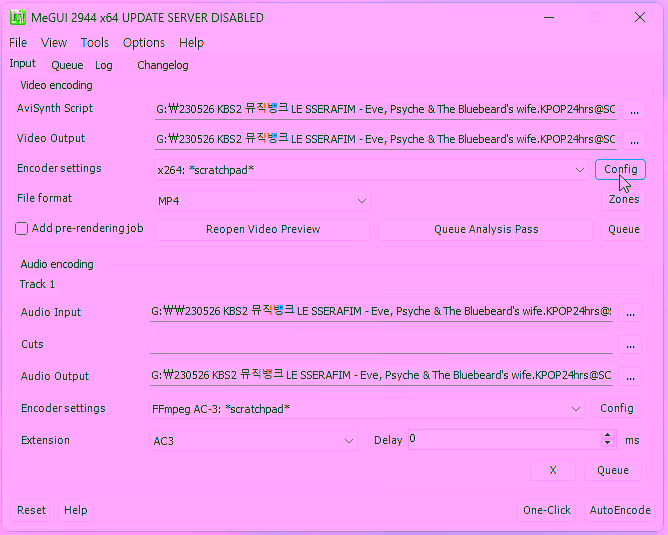The image size is (668, 535).
Task: Click the Cuts input field
Action: coord(381,344)
